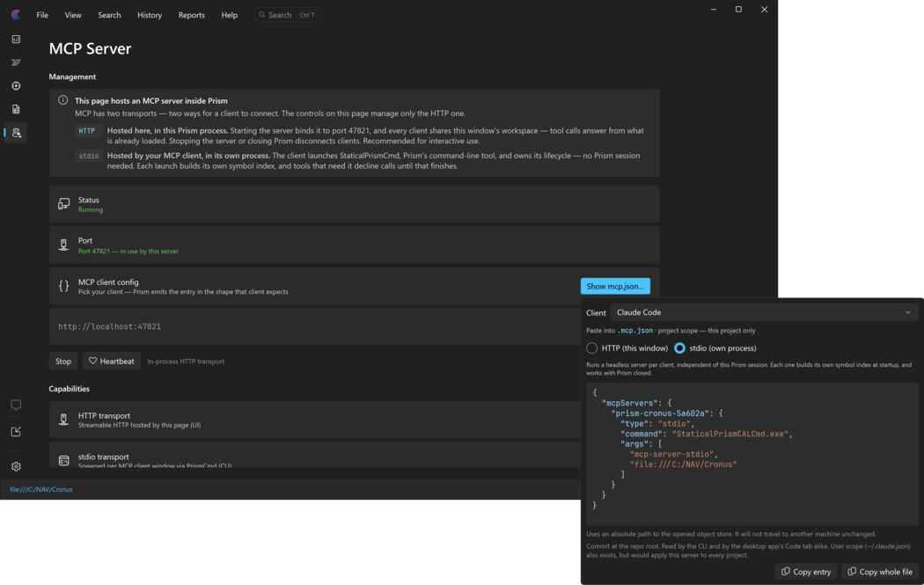Click the HTTP transport tag label
This screenshot has width=924, height=585.
click(86, 131)
